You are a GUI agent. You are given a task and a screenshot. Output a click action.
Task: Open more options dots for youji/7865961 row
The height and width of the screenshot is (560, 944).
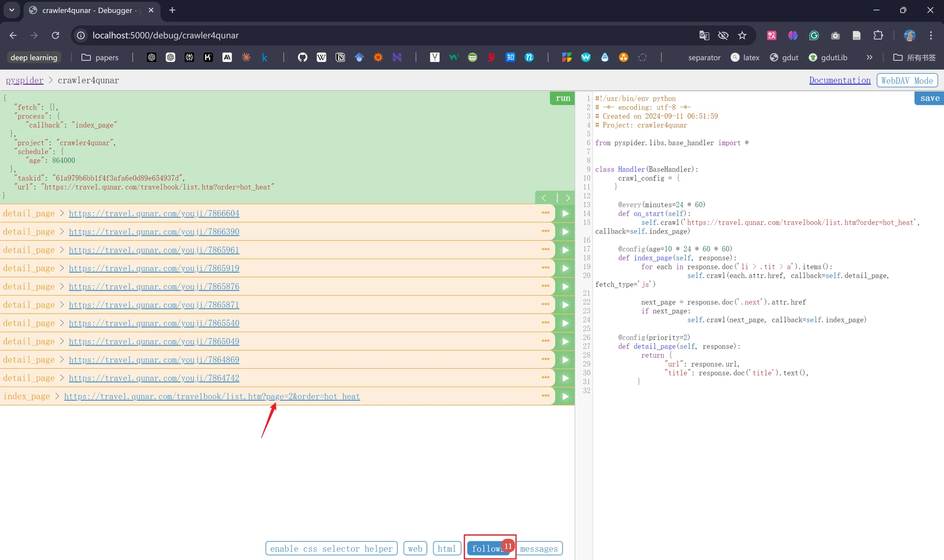pyautogui.click(x=545, y=249)
